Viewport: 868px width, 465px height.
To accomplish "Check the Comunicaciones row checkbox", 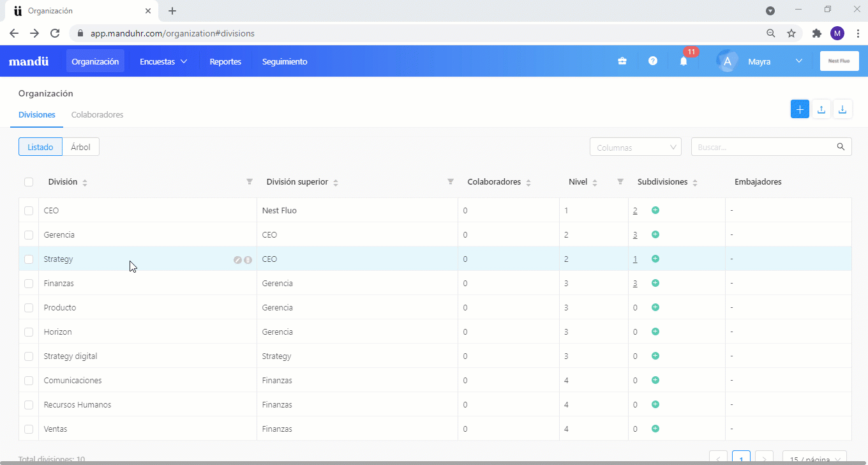I will tap(29, 381).
